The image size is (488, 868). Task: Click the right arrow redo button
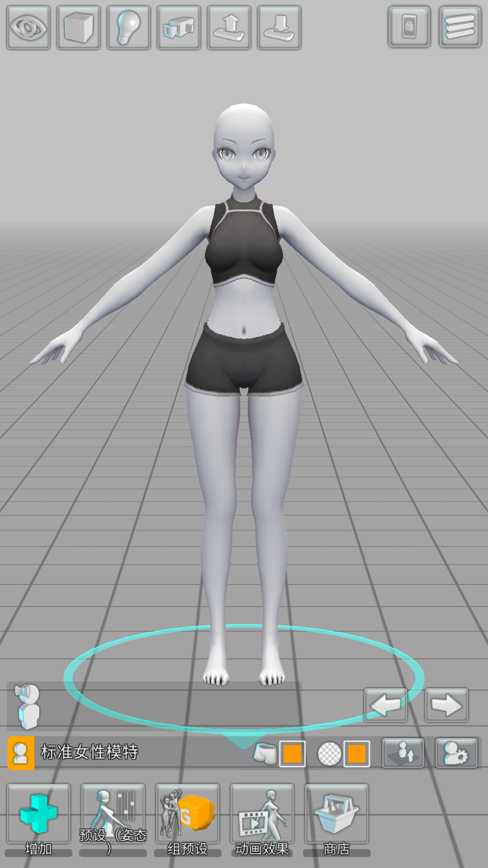coord(446,705)
